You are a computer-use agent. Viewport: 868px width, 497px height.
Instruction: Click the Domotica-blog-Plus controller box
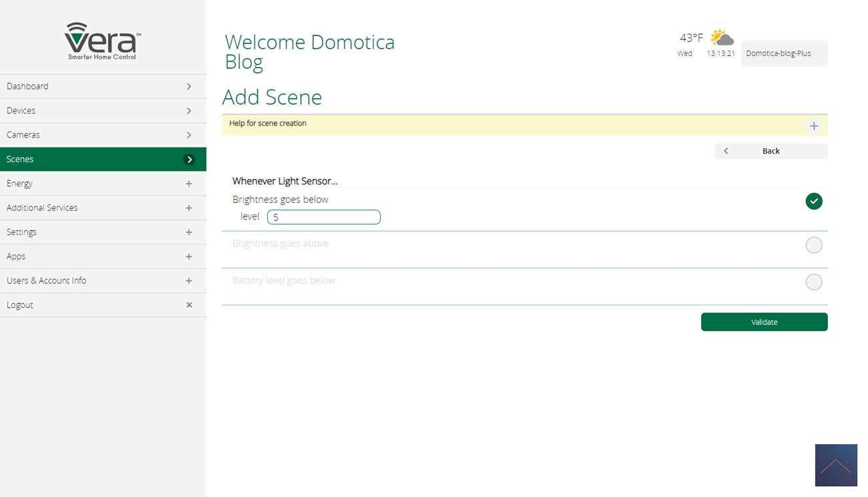pyautogui.click(x=783, y=53)
